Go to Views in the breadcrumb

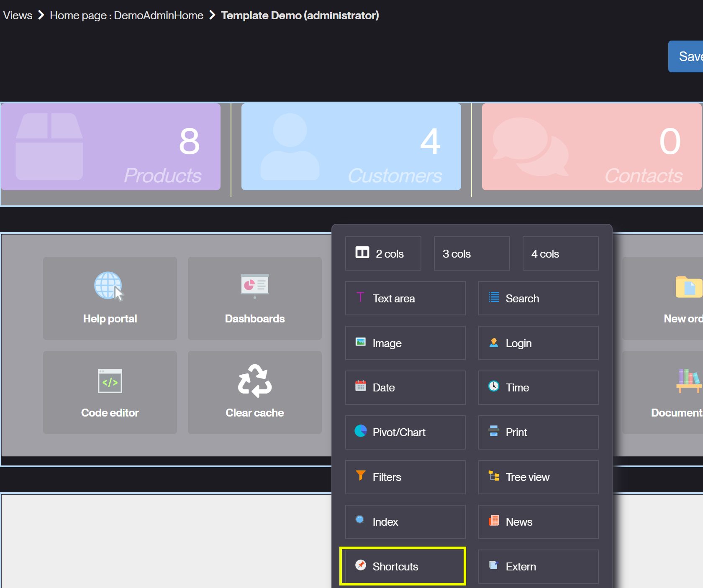[18, 15]
